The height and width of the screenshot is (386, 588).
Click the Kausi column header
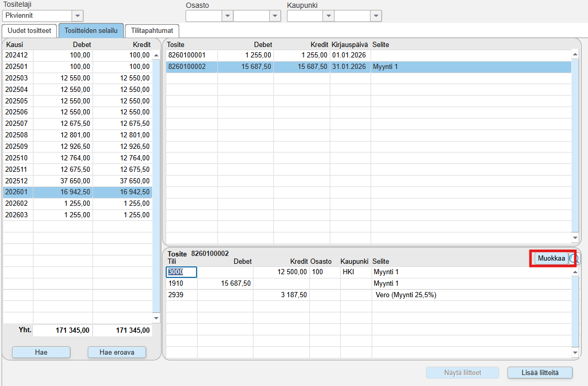coord(15,44)
